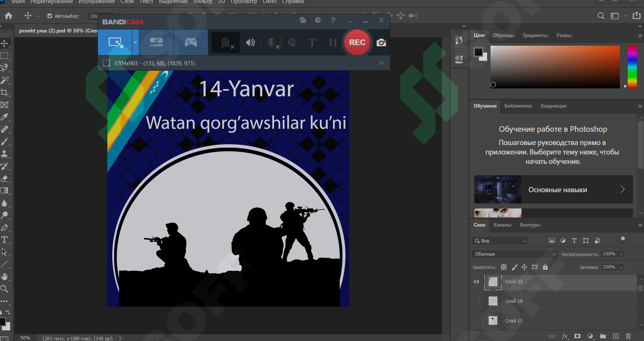Select the Eyedropper tool
This screenshot has width=644, height=341.
click(5, 117)
